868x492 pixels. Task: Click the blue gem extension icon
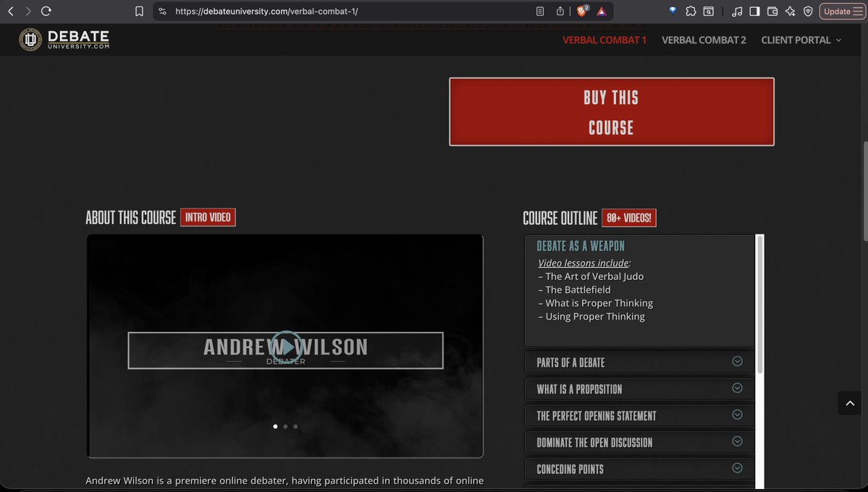(x=673, y=11)
